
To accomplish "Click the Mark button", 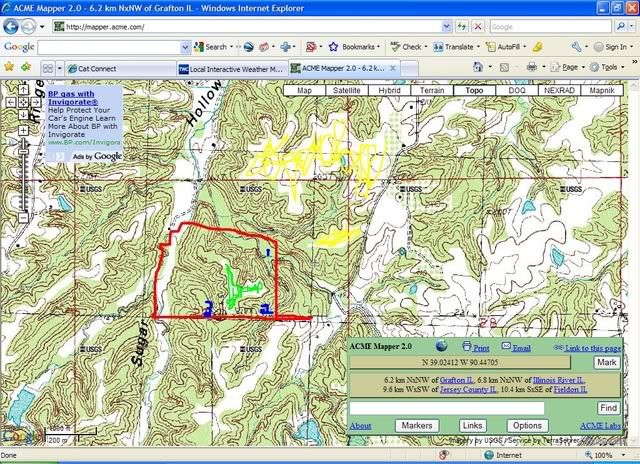I will [607, 362].
